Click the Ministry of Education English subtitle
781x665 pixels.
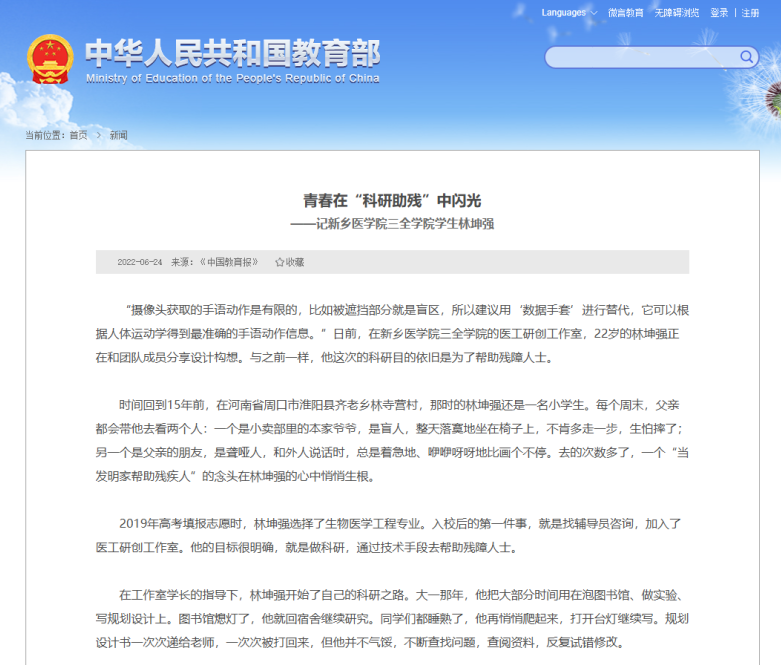point(233,78)
